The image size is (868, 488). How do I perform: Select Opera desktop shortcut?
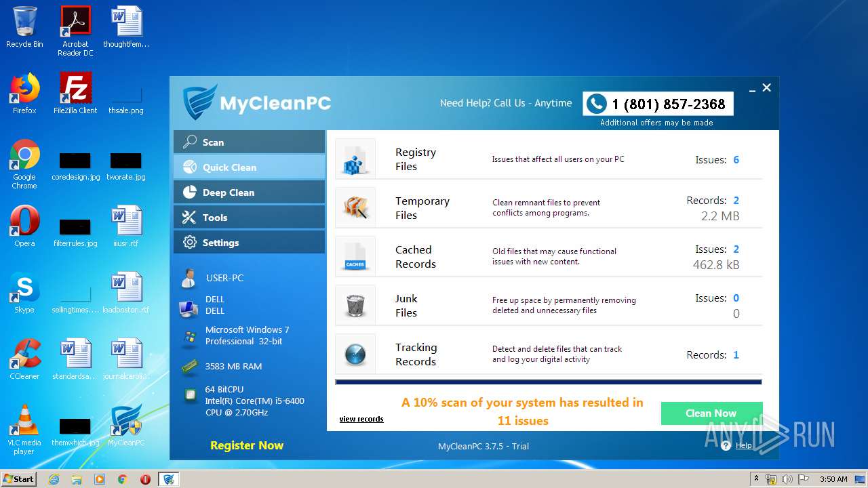pyautogui.click(x=24, y=226)
